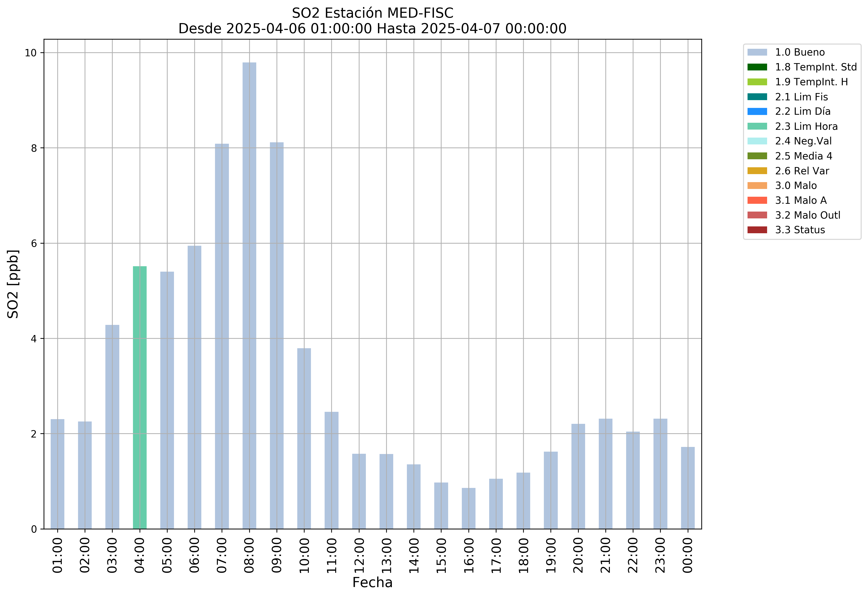
Task: Click the 00:00 bar
Action: pos(688,488)
